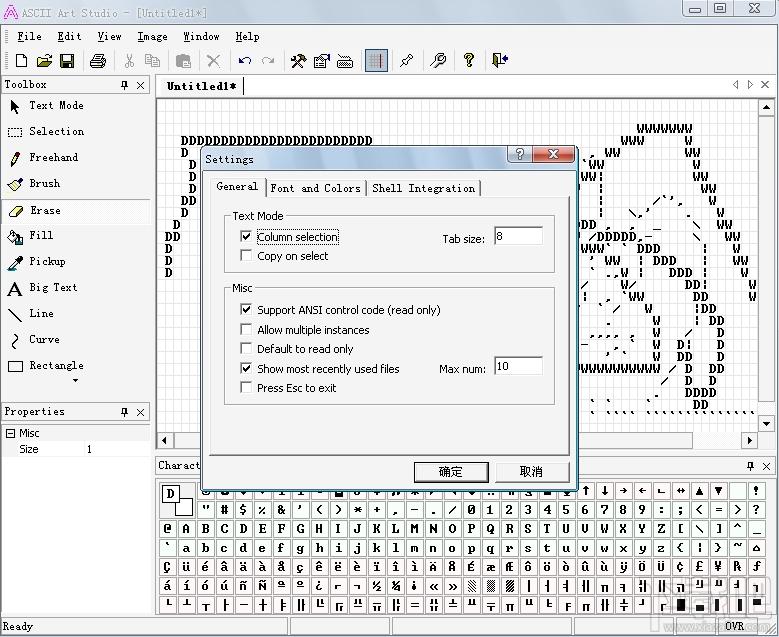779x637 pixels.
Task: Click the exit door toolbar icon
Action: (x=500, y=60)
